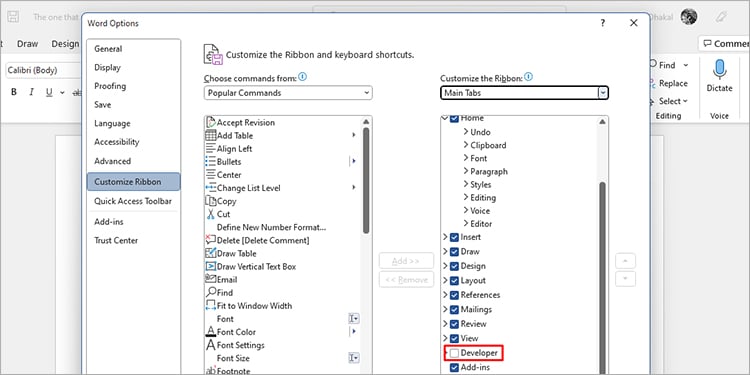The height and width of the screenshot is (375, 750).
Task: Expand the Clipboard group
Action: coord(466,145)
